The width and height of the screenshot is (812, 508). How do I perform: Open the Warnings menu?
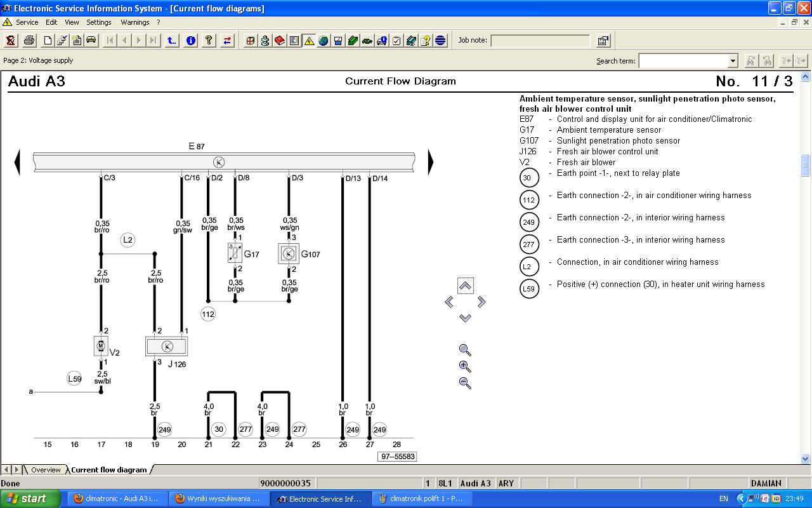point(135,22)
